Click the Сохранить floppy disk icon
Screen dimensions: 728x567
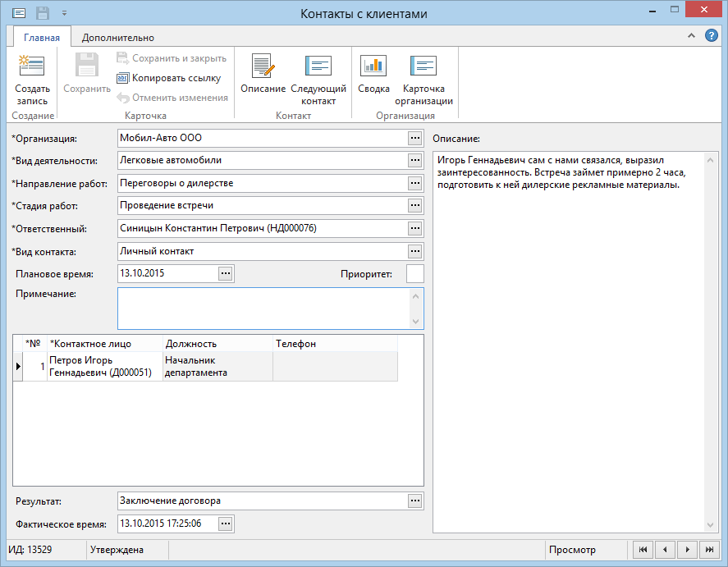click(x=87, y=65)
